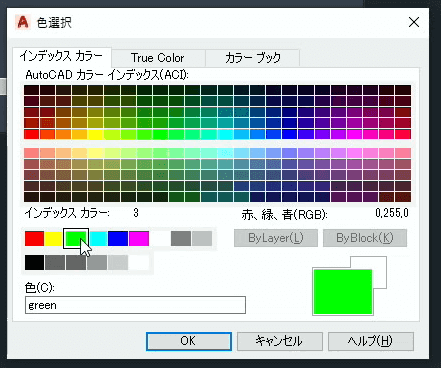Image resolution: width=441 pixels, height=368 pixels.
Task: Select the インデックス カラー tab
Action: coord(61,56)
